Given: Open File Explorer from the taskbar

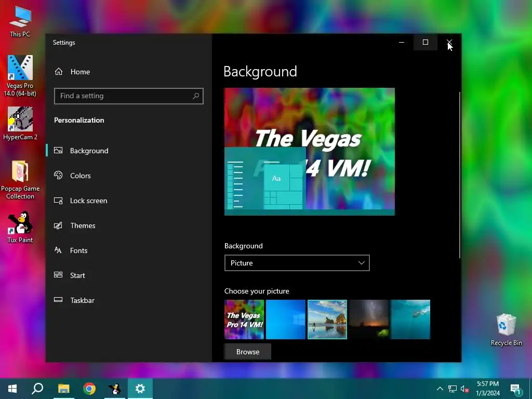Looking at the screenshot, I should coord(63,389).
